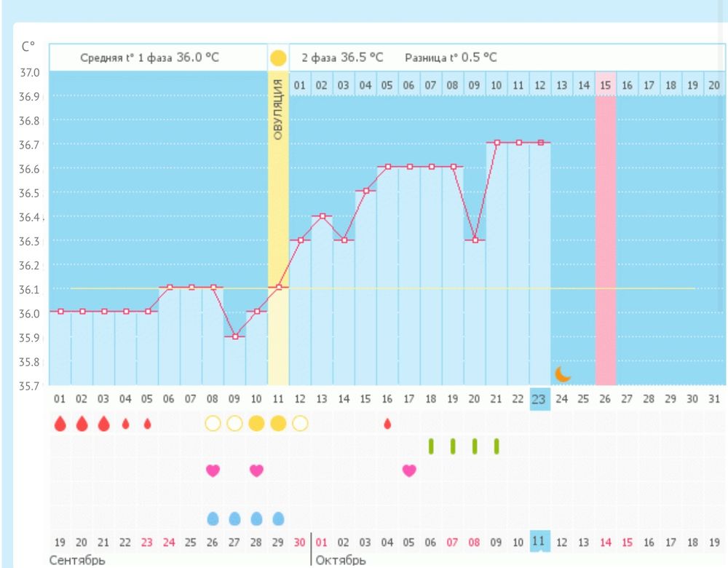This screenshot has height=568, width=728.
Task: Click the 36.7 temperature point on day 21
Action: point(496,143)
